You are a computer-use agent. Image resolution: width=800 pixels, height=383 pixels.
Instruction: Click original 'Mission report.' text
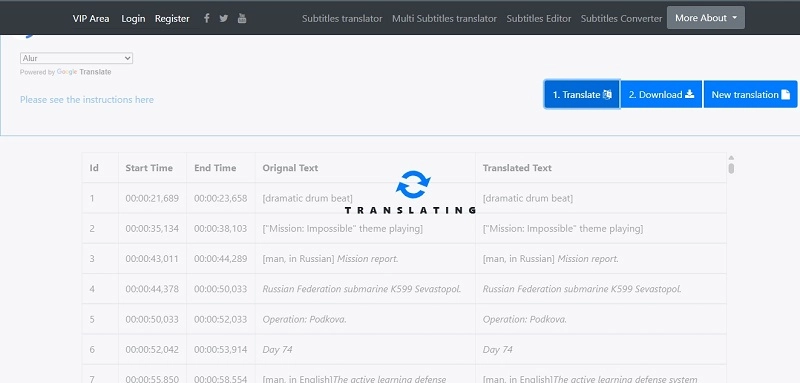(x=367, y=259)
